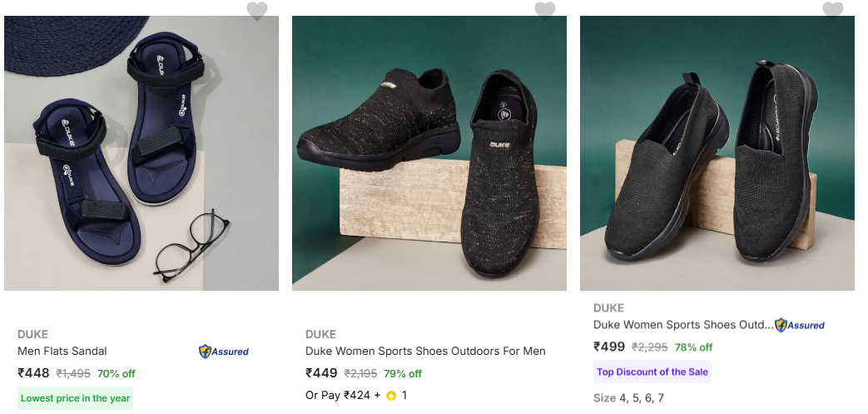The height and width of the screenshot is (414, 868).
Task: Open the speckled black knit shoes image
Action: 429,153
